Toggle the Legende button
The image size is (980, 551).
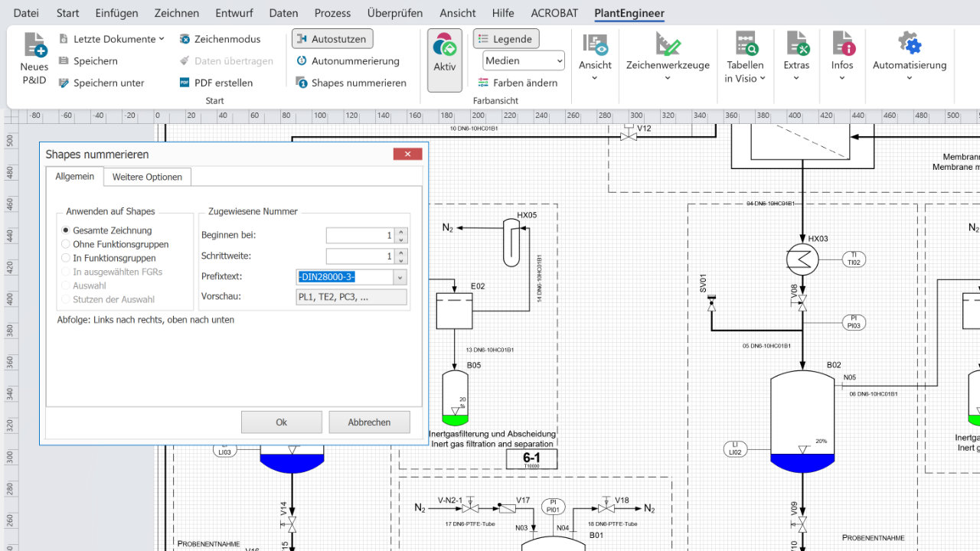(x=506, y=39)
